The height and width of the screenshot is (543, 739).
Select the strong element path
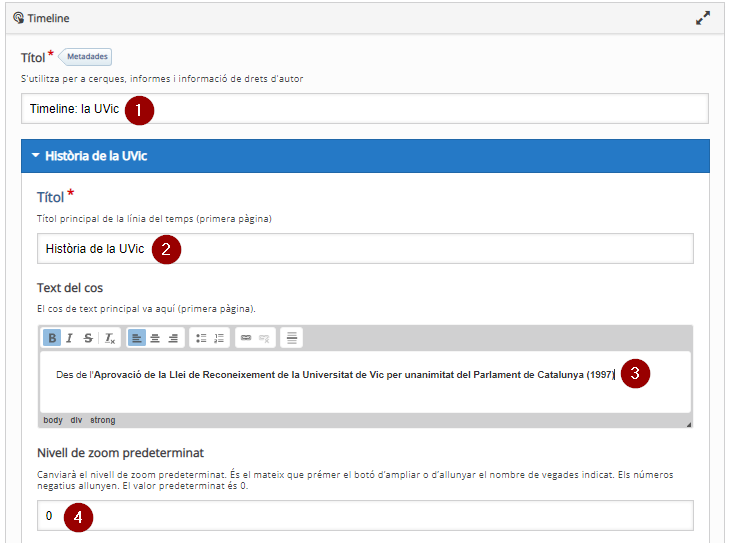(x=103, y=420)
